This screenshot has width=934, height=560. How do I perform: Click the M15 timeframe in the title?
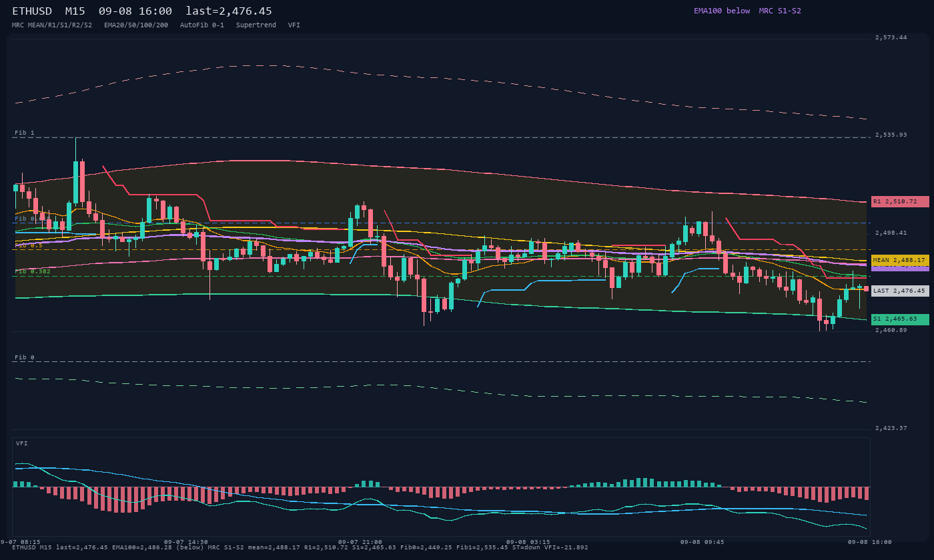(x=75, y=11)
